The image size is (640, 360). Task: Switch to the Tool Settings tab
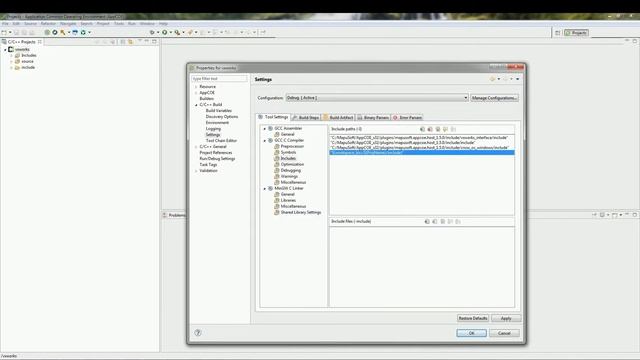click(273, 117)
